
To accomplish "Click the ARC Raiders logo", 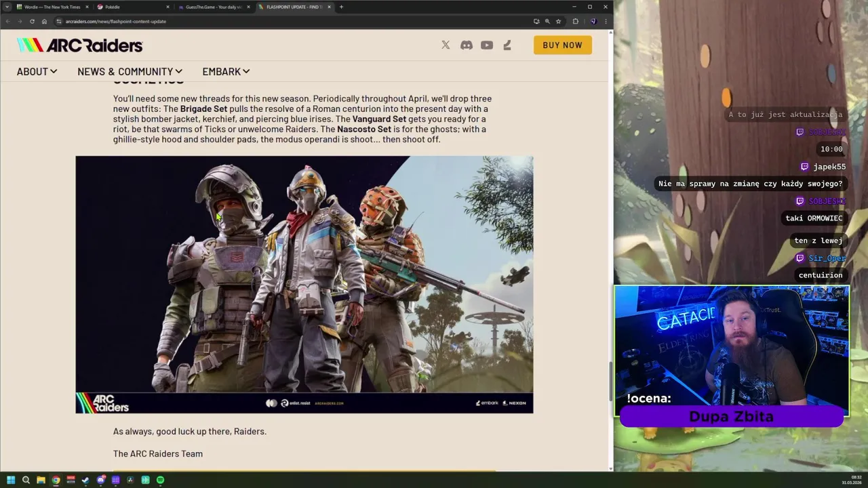I will click(x=80, y=45).
